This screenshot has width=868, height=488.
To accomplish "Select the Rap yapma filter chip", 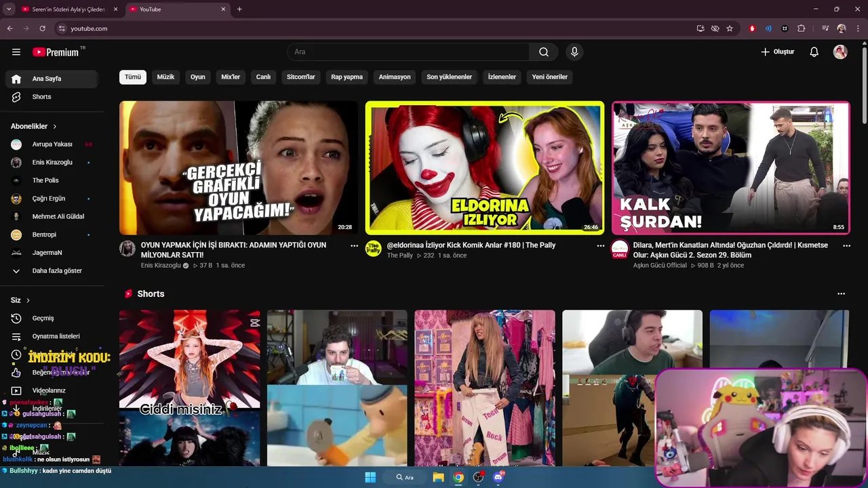I will tap(347, 77).
